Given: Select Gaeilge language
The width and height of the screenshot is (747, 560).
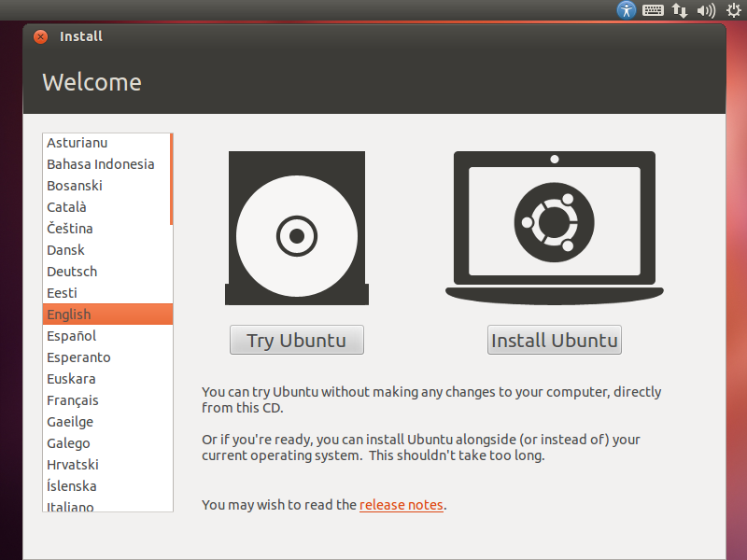Looking at the screenshot, I should click(107, 422).
